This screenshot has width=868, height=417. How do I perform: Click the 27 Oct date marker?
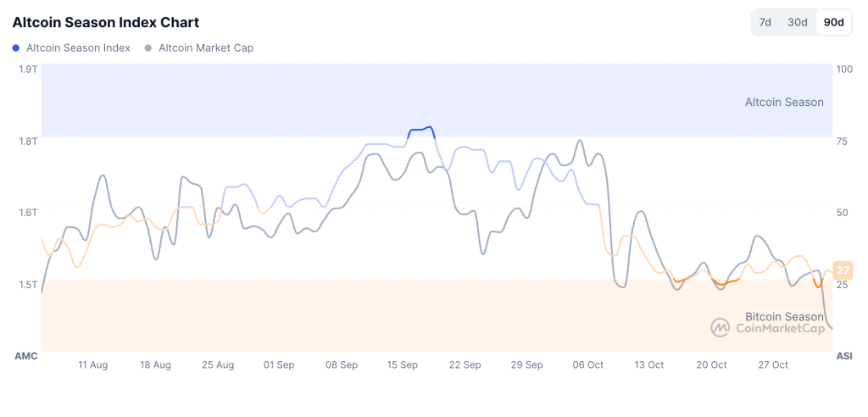click(x=773, y=364)
